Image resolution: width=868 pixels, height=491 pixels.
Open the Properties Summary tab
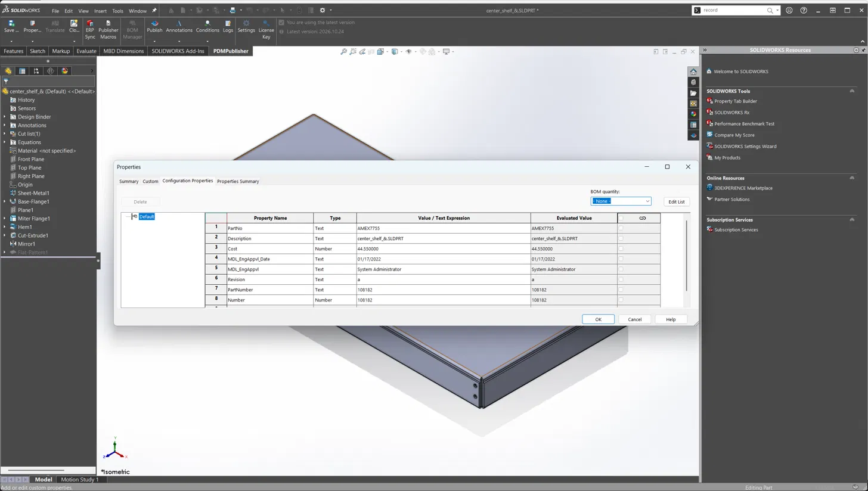pyautogui.click(x=238, y=181)
